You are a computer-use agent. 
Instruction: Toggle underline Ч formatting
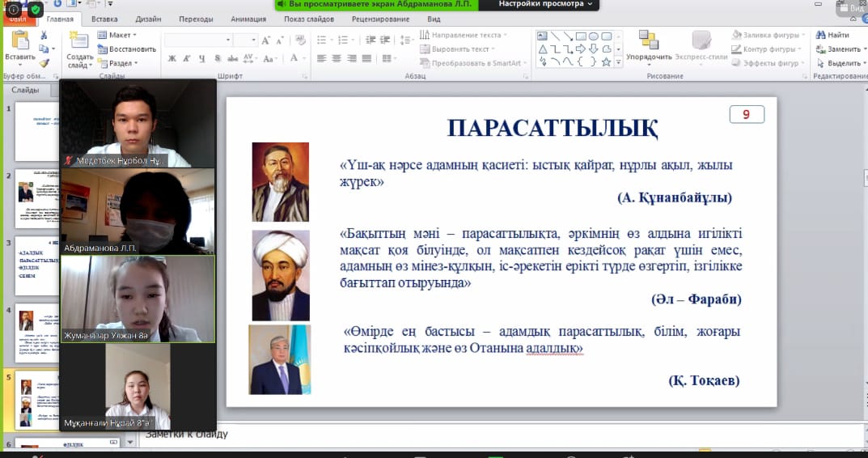coord(202,58)
